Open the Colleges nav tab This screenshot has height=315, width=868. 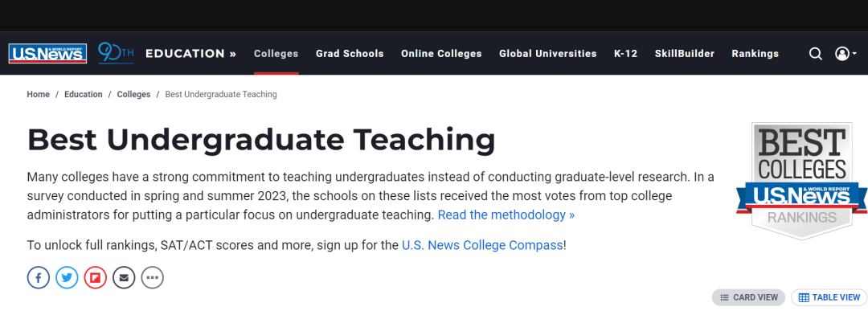276,54
